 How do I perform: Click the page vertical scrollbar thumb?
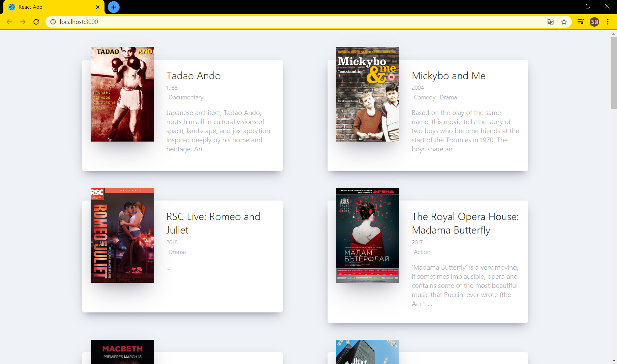pos(614,73)
